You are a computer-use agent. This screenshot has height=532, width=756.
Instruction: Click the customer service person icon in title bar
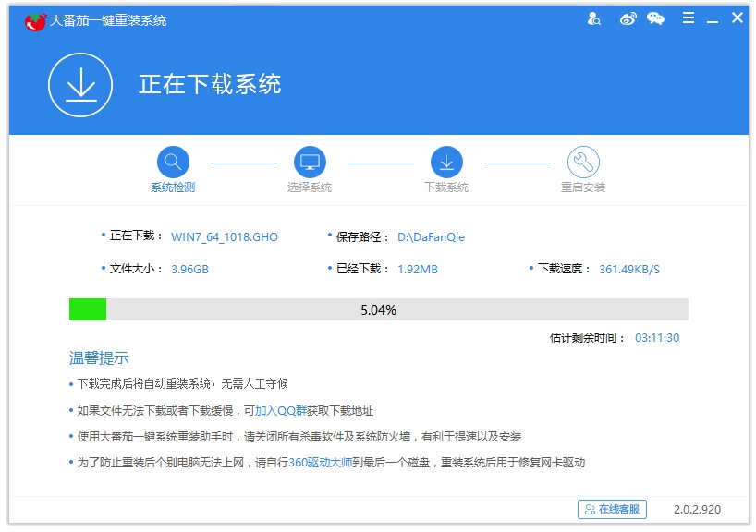(x=595, y=18)
